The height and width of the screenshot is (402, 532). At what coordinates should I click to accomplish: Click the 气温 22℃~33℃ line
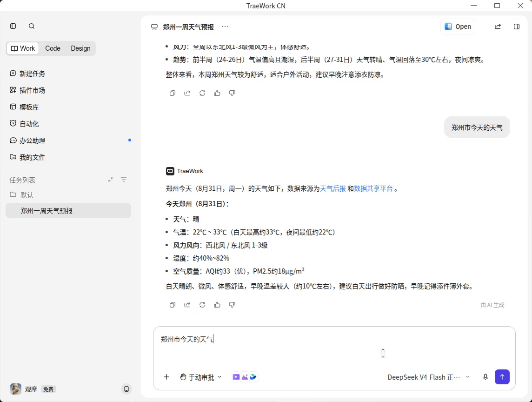click(254, 232)
